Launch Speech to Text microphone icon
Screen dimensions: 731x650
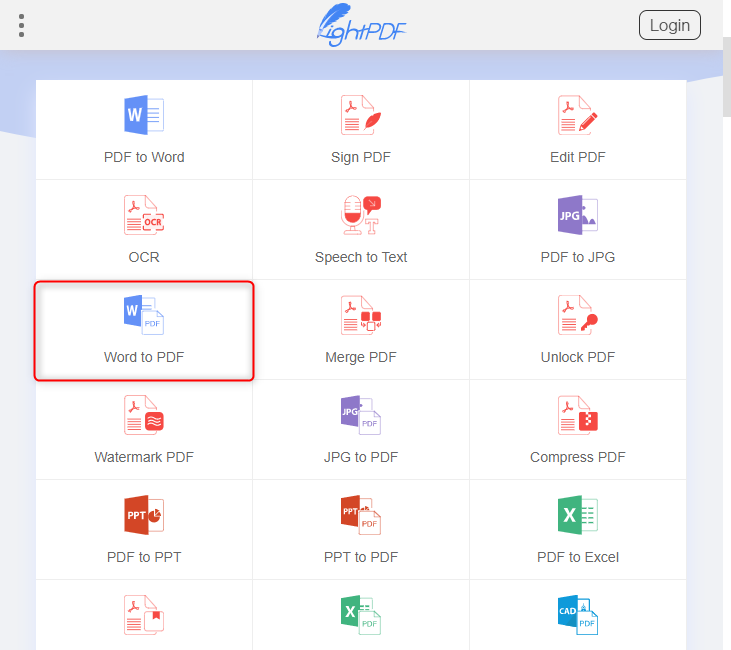[360, 215]
